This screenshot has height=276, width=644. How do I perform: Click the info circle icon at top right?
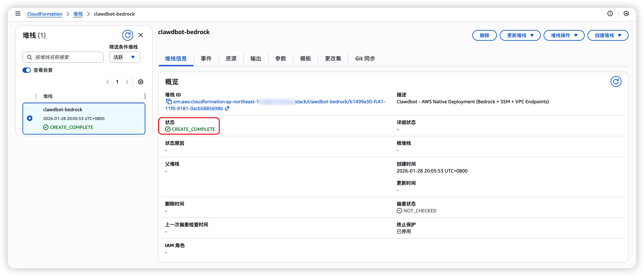point(610,14)
